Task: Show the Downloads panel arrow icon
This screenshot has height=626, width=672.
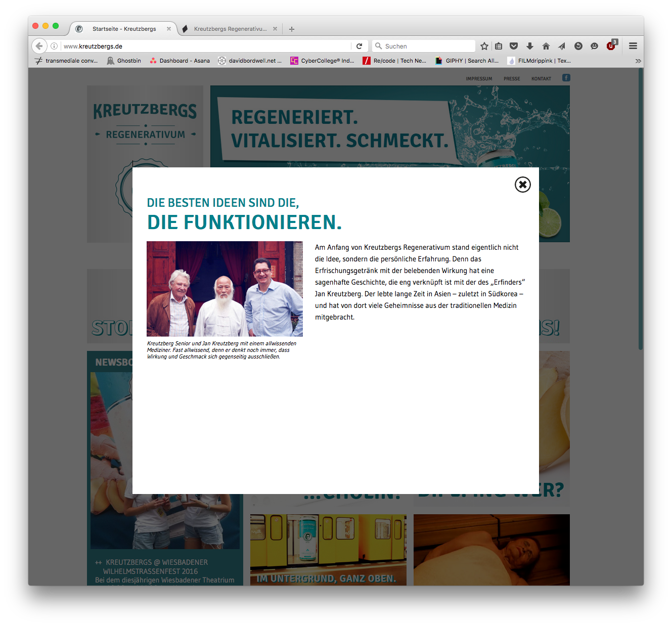Action: tap(529, 46)
